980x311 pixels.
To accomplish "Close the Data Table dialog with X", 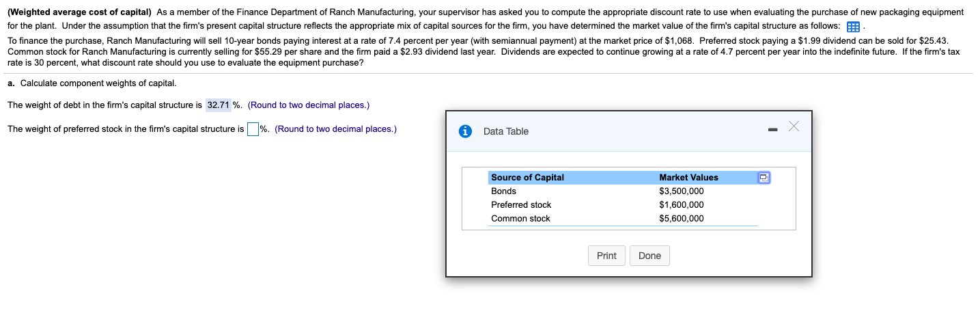I will (x=793, y=126).
